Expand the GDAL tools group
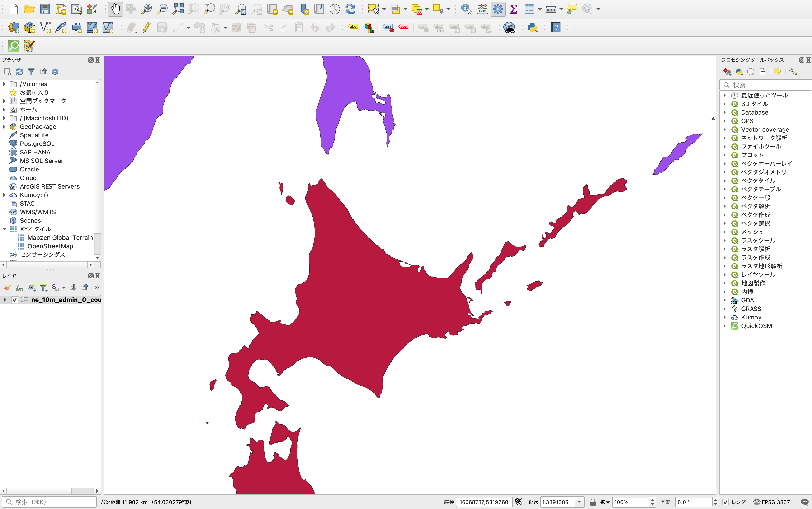This screenshot has height=509, width=812. (x=724, y=300)
